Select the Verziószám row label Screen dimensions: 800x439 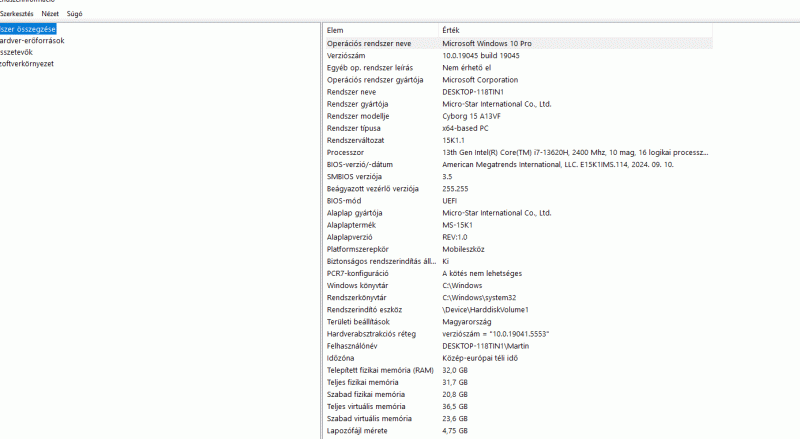(346, 56)
